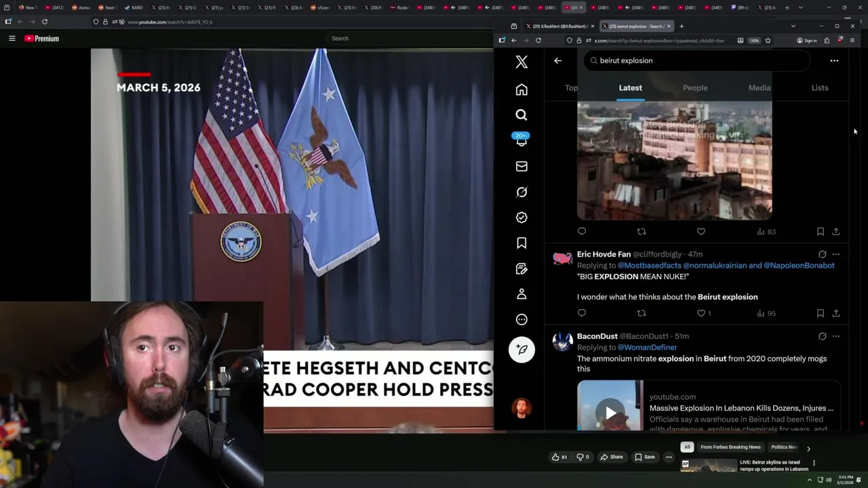Viewport: 868px width, 488px height.
Task: Reply to the video post with 83 views
Action: (x=582, y=232)
